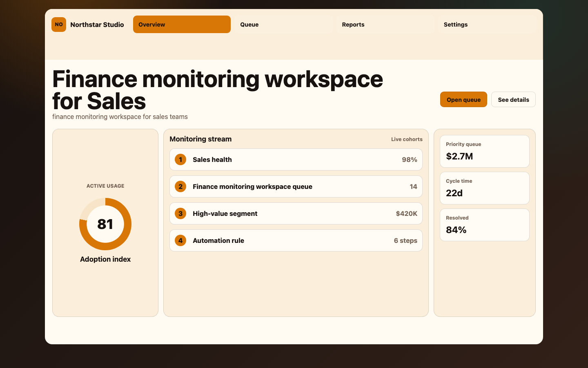The image size is (588, 368).
Task: Click the 98% Sales health value
Action: (410, 159)
